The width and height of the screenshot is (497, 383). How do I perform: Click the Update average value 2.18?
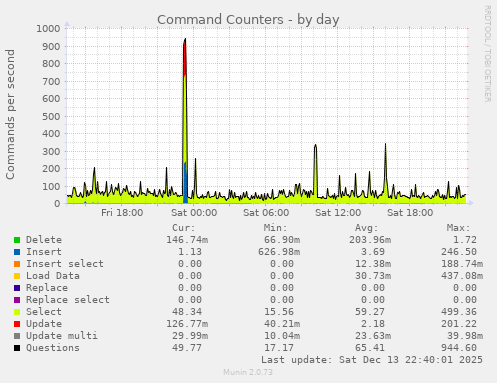pos(373,324)
